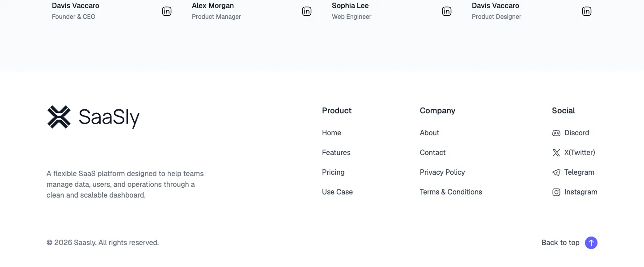This screenshot has height=267, width=644.
Task: Visit the About page link
Action: coord(429,133)
